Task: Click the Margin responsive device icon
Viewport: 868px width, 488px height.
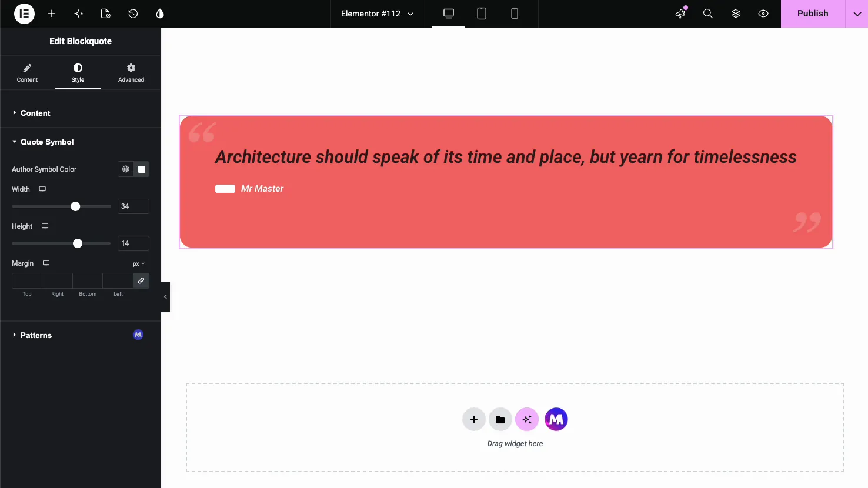Action: click(46, 263)
